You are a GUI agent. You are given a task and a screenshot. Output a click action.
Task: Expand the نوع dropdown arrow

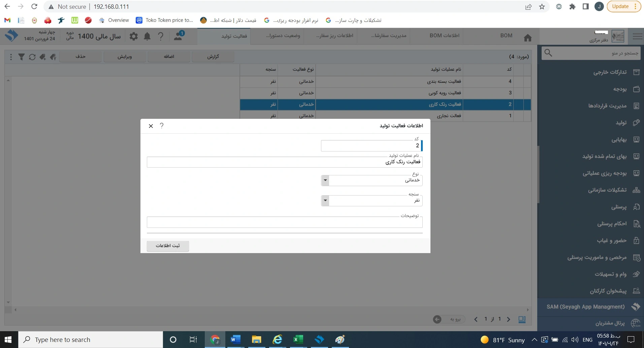(x=325, y=180)
